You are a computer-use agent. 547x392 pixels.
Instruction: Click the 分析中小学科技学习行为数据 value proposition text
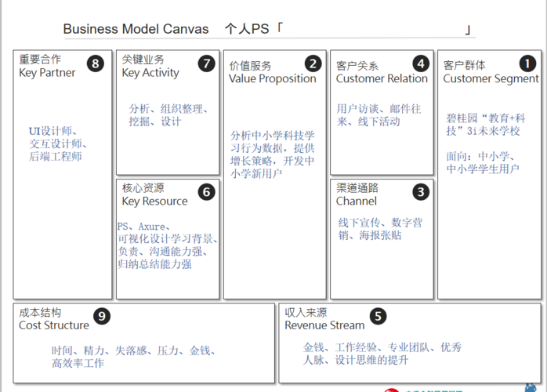[272, 135]
